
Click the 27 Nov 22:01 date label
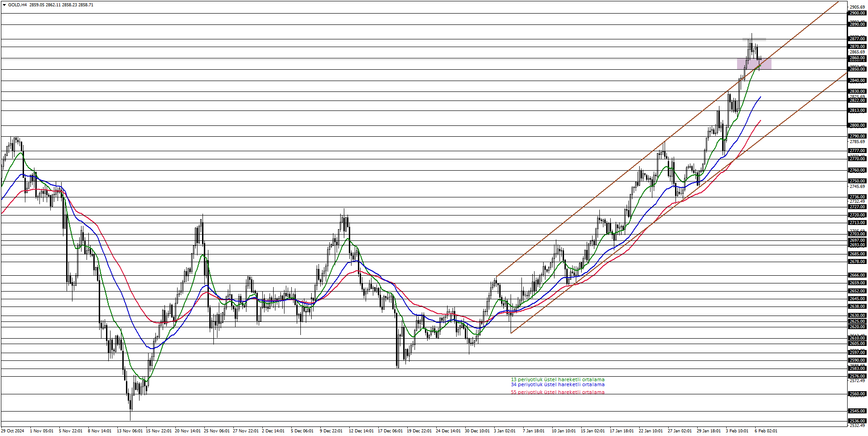tap(246, 431)
